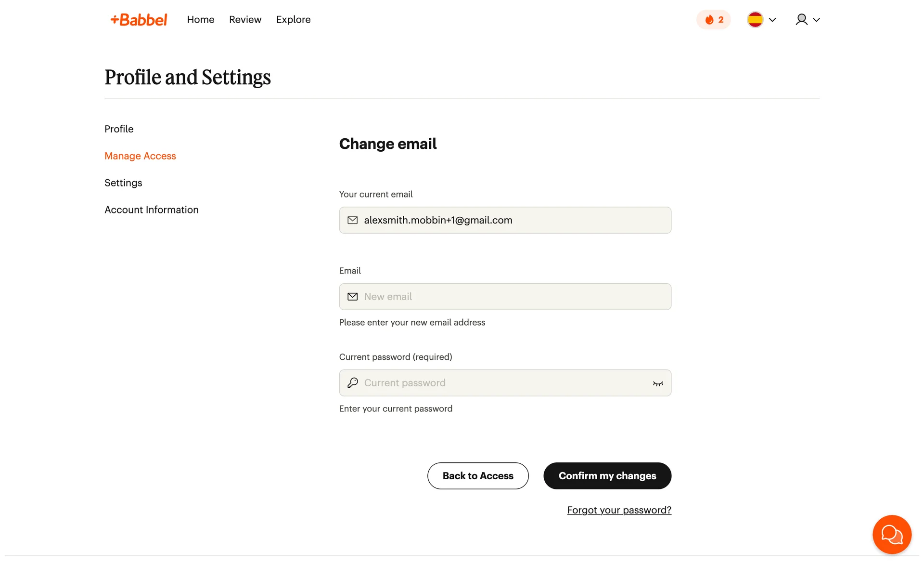
Task: Click the user profile avatar icon
Action: click(801, 20)
